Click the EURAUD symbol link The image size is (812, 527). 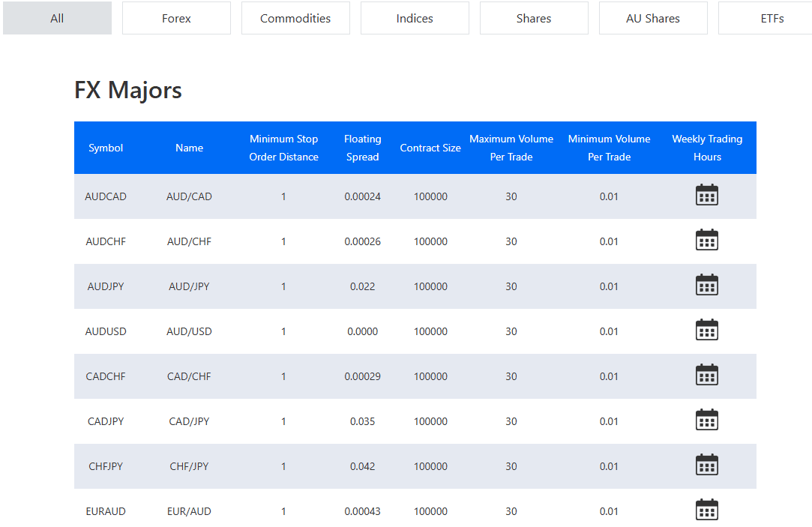point(105,511)
